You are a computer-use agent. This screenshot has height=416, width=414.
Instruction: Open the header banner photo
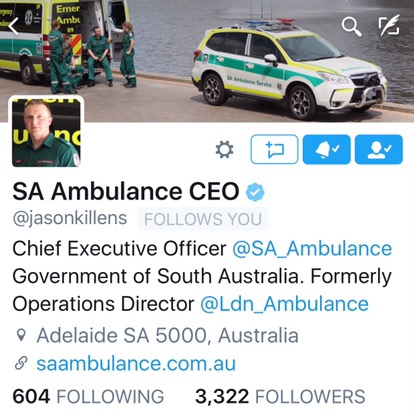tap(207, 61)
